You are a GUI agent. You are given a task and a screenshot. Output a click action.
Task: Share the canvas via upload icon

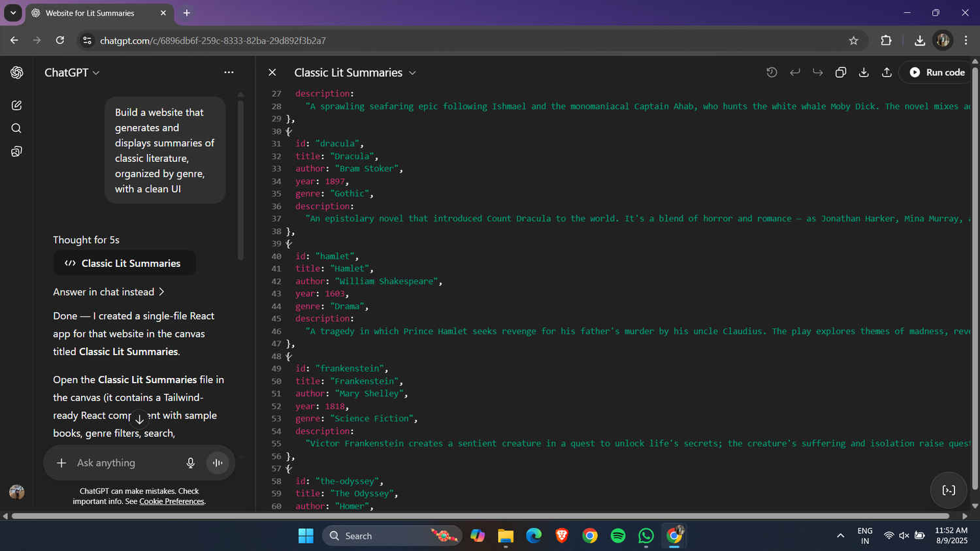pyautogui.click(x=887, y=72)
